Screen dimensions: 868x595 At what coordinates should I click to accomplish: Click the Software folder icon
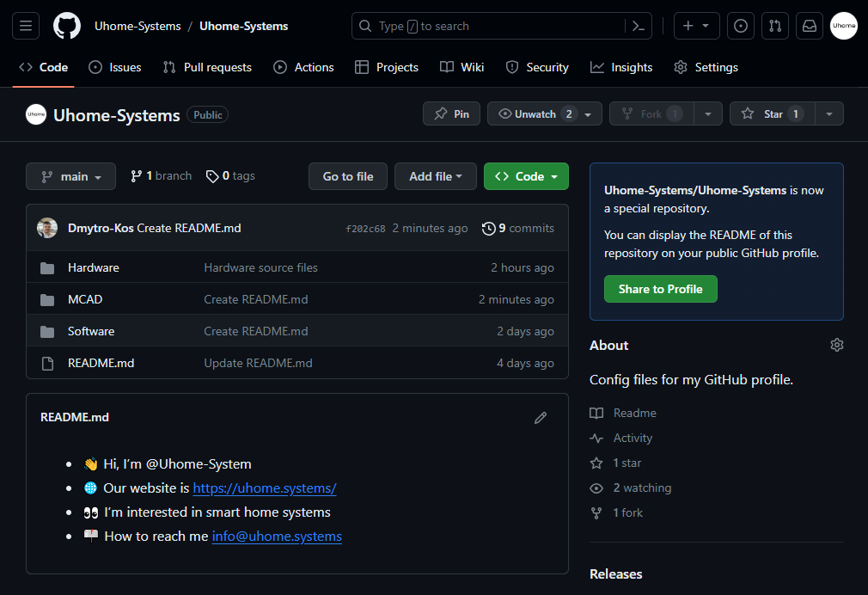click(47, 331)
